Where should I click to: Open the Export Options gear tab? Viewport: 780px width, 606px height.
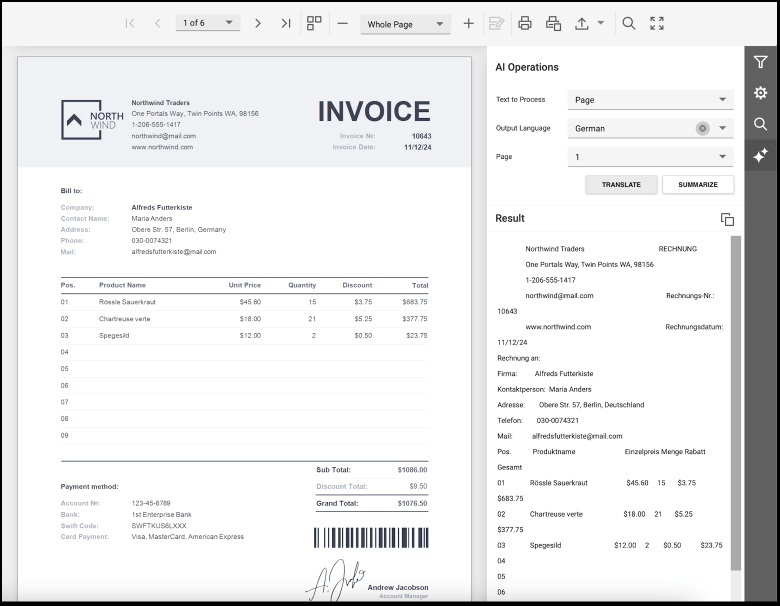tap(761, 93)
